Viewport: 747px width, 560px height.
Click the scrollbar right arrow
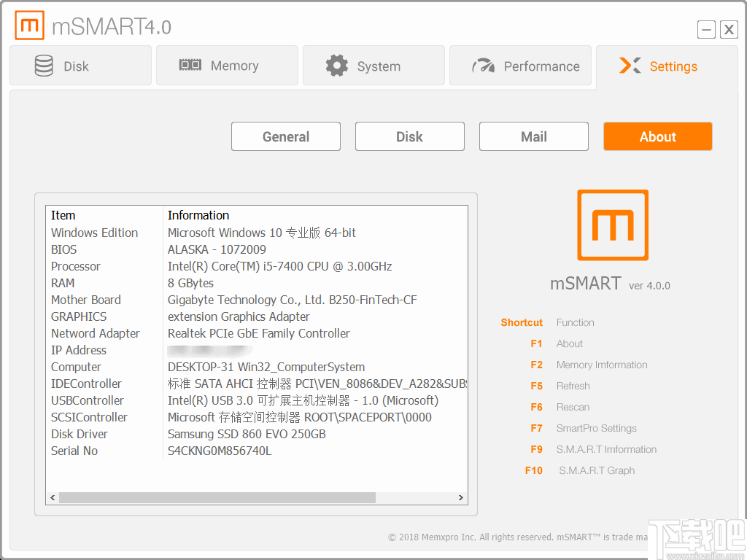click(x=460, y=497)
